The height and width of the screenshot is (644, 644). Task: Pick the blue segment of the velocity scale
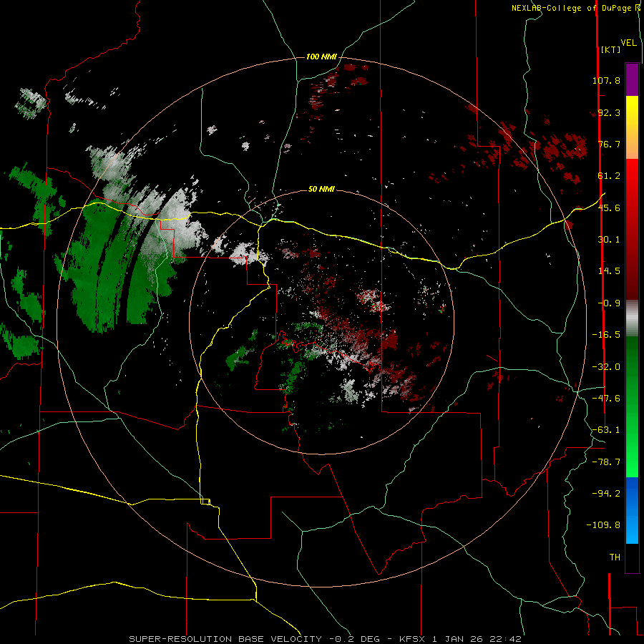click(x=632, y=510)
